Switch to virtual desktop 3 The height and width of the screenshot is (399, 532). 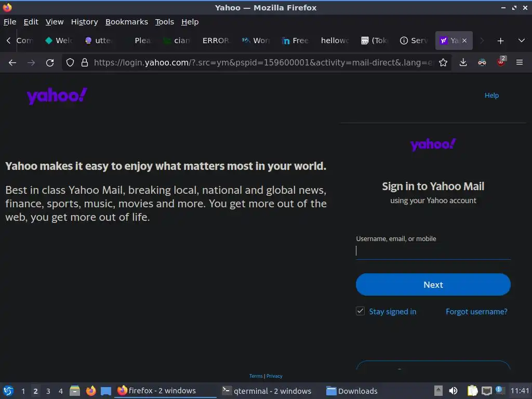48,391
